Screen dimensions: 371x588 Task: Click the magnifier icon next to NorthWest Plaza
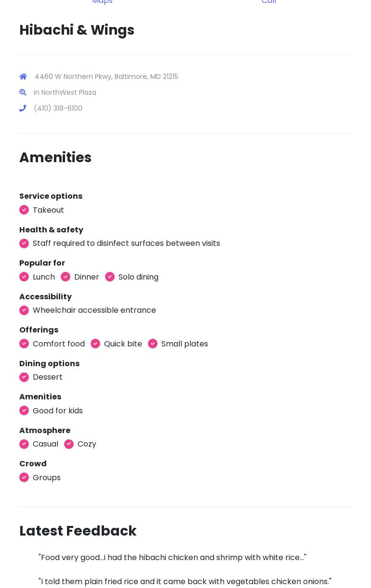click(23, 92)
